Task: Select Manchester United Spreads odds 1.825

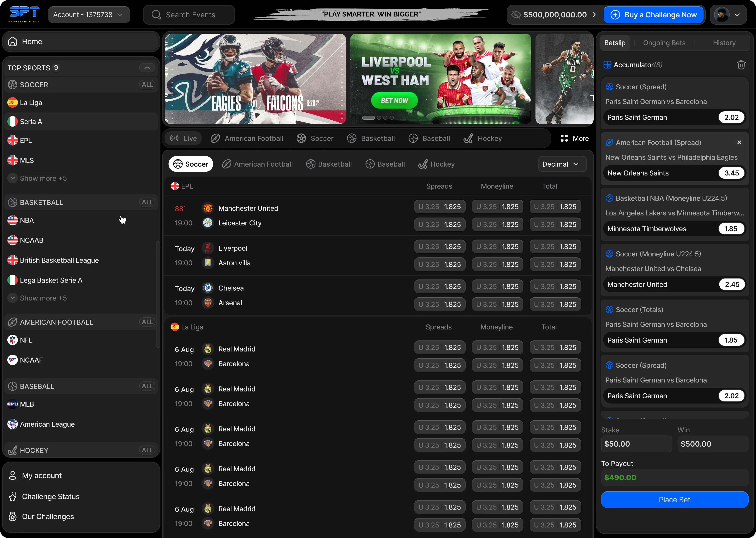Action: point(440,206)
